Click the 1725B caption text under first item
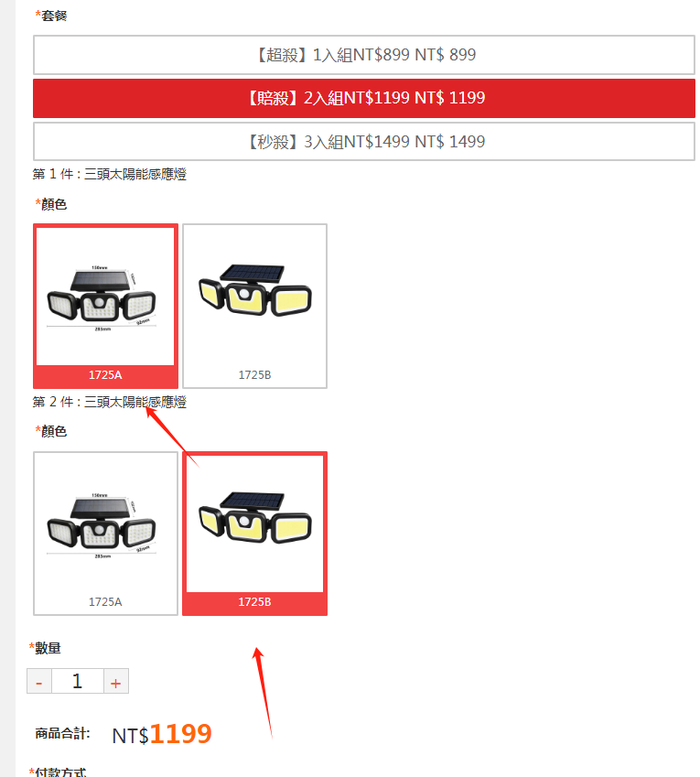 tap(254, 375)
